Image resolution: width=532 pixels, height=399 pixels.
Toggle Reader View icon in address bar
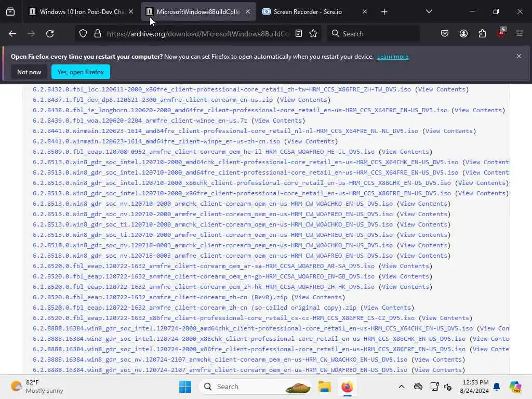299,34
